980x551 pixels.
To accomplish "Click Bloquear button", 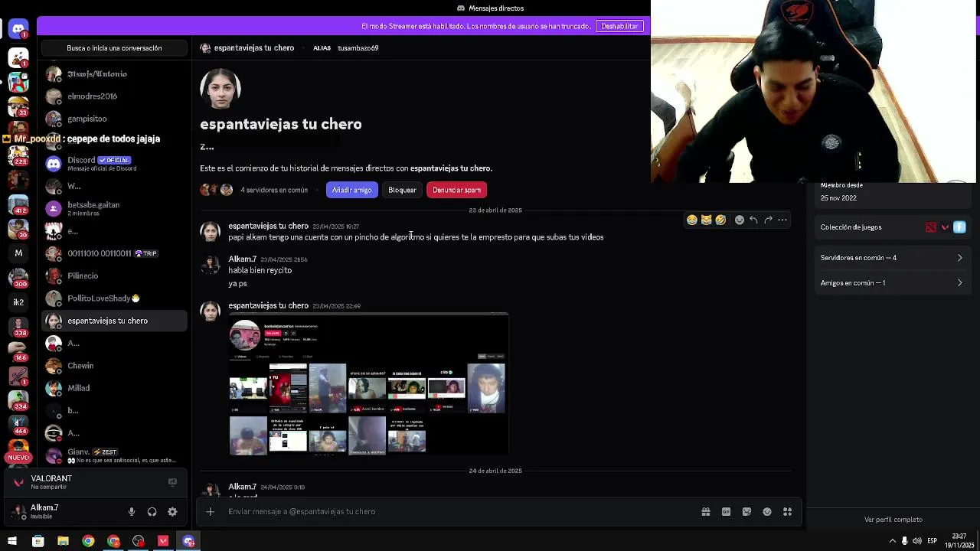I will (x=402, y=190).
